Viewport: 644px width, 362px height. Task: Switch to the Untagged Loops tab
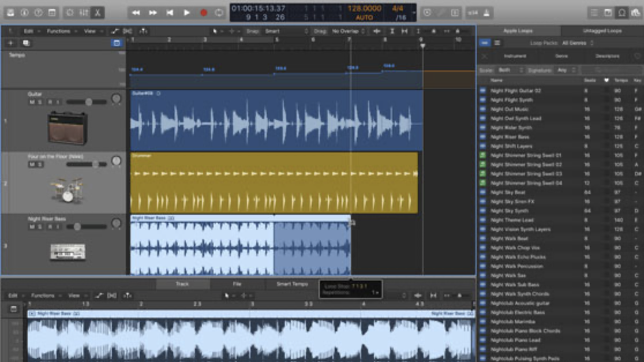point(602,31)
